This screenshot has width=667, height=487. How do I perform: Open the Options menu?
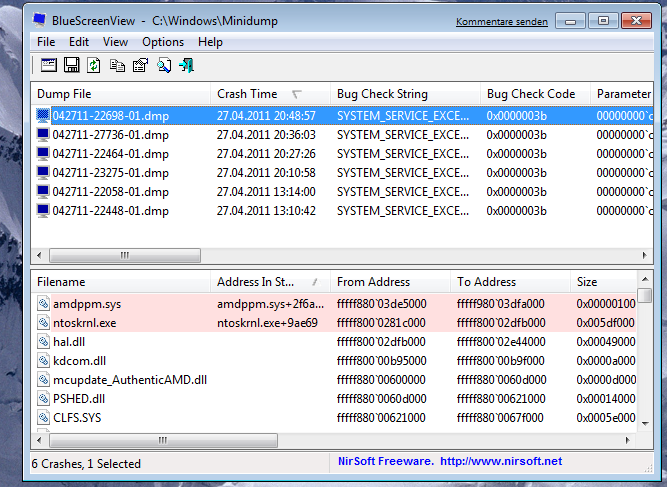163,42
